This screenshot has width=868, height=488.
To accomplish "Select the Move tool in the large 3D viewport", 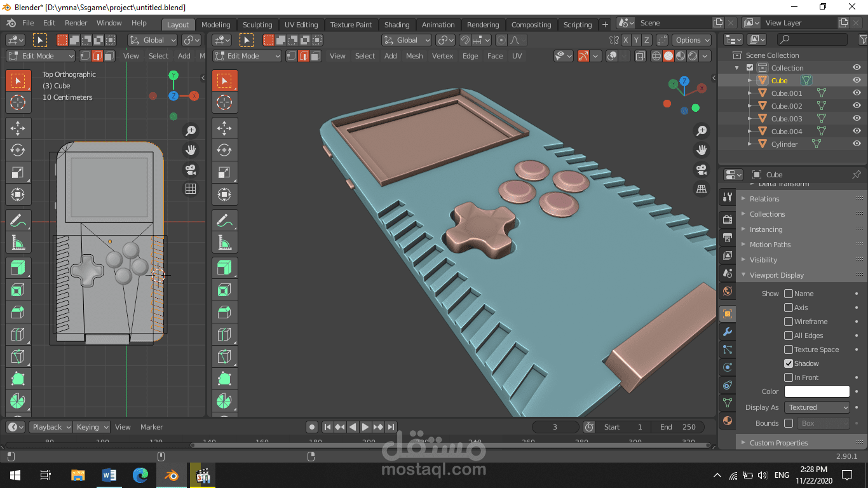I will pyautogui.click(x=224, y=128).
